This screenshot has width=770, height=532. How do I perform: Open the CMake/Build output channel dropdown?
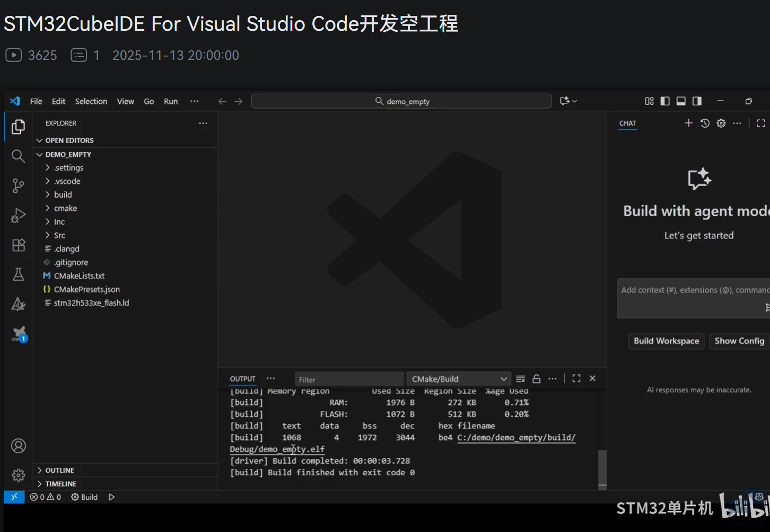pyautogui.click(x=458, y=379)
